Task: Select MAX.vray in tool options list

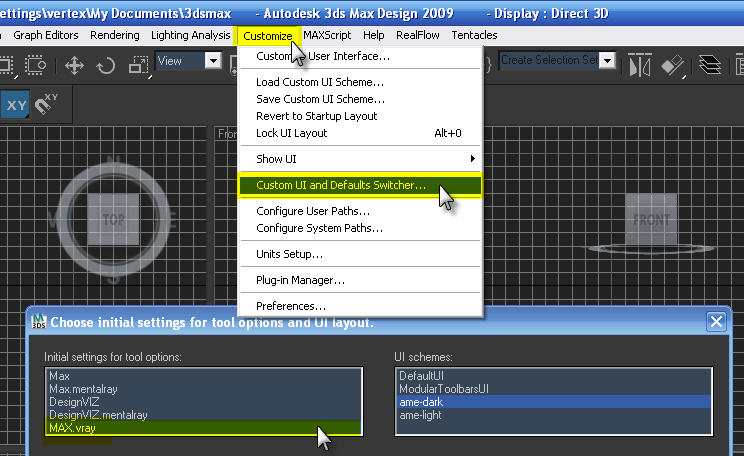Action: coord(204,428)
